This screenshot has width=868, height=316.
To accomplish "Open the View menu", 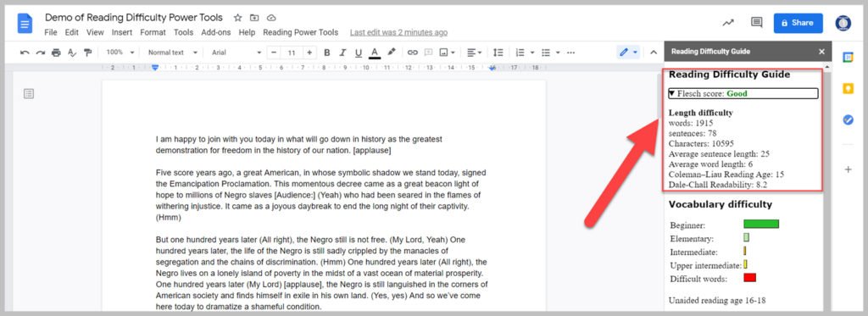I will [x=95, y=32].
